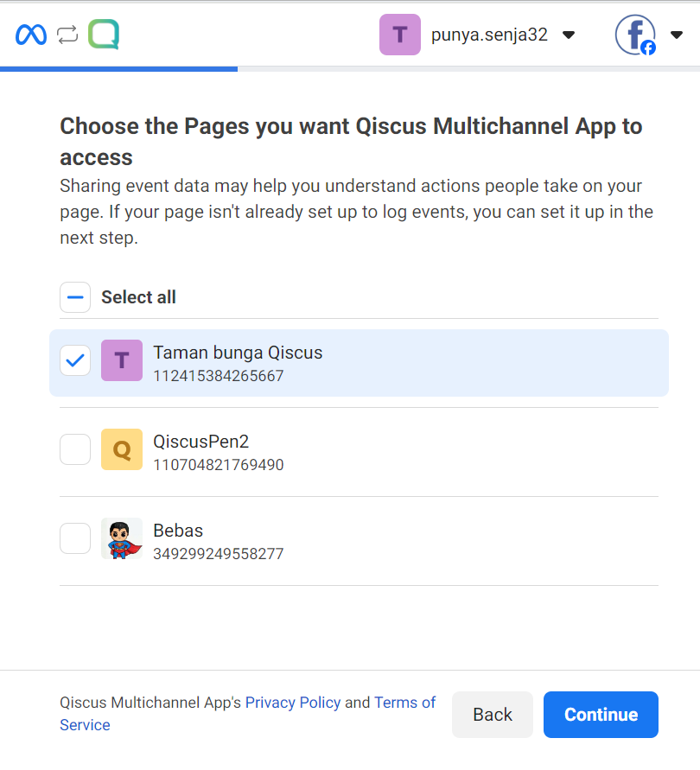Click the purple T avatar in header
700x770 pixels.
click(400, 35)
